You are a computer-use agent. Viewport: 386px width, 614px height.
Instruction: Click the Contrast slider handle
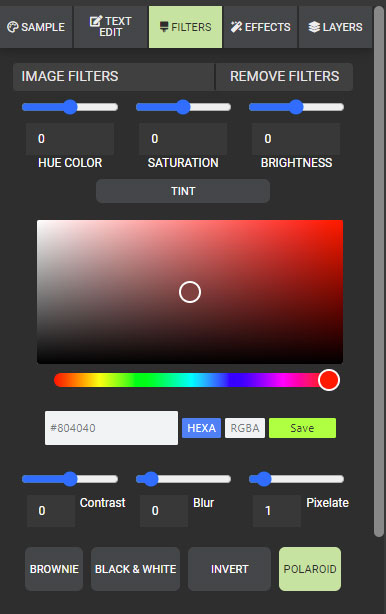point(70,479)
